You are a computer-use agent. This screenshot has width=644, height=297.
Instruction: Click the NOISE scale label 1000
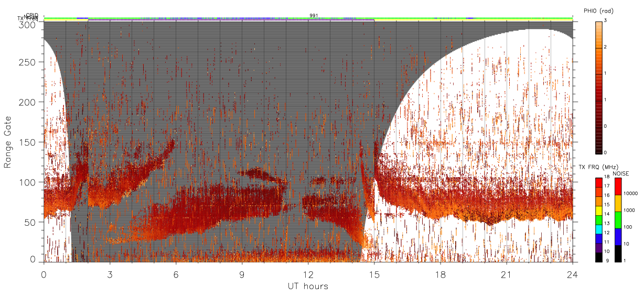pos(628,211)
